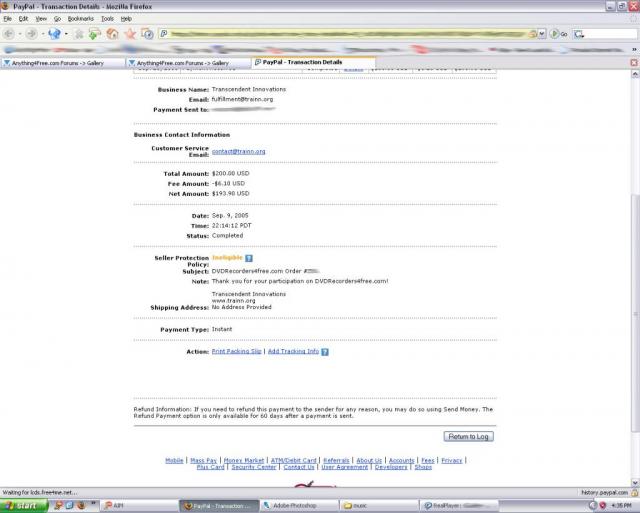Click the contact@trainn.org email link
This screenshot has width=640, height=513.
(238, 151)
